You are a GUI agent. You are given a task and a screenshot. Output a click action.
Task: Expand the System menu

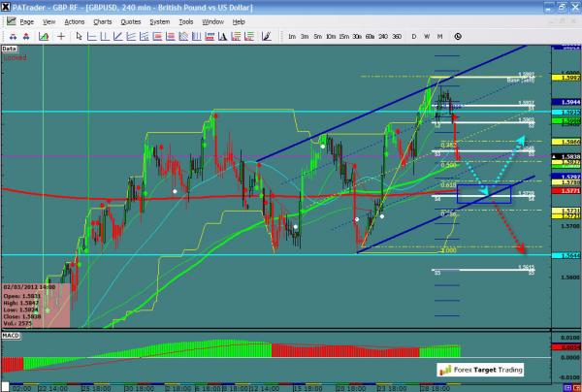[x=161, y=20]
